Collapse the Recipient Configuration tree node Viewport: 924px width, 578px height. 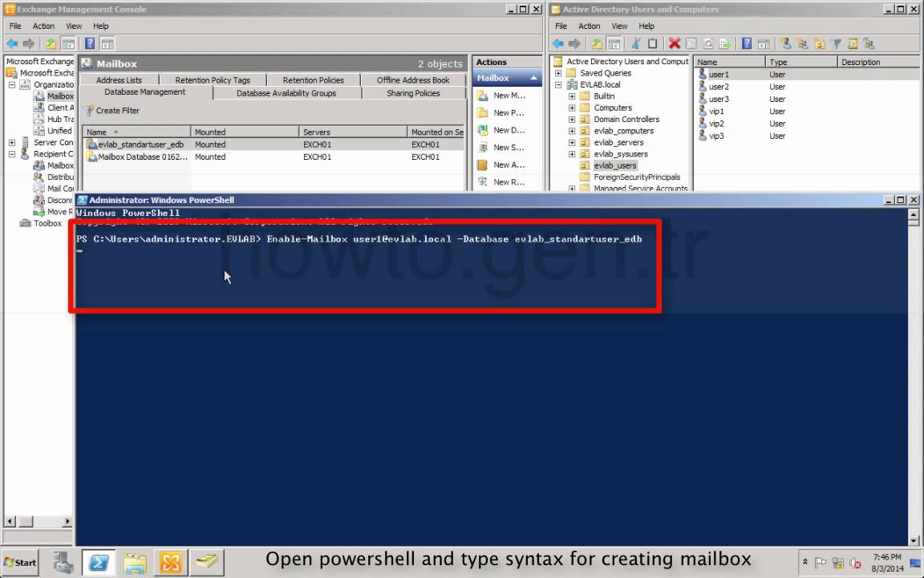[x=12, y=154]
